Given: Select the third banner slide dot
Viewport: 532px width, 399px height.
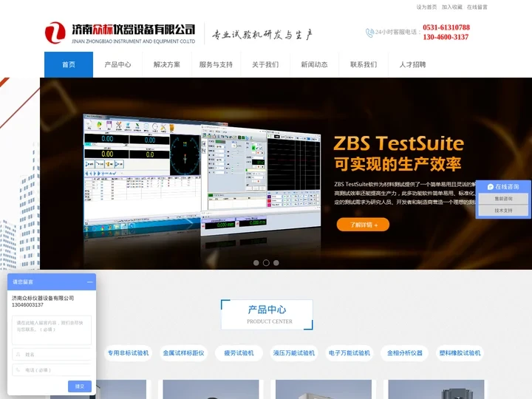Looking at the screenshot, I should (276, 263).
